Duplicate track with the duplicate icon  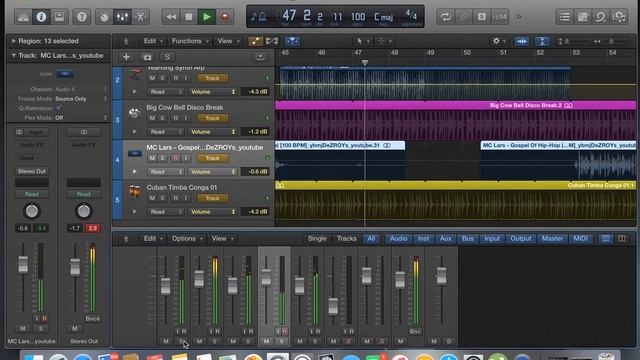147,57
